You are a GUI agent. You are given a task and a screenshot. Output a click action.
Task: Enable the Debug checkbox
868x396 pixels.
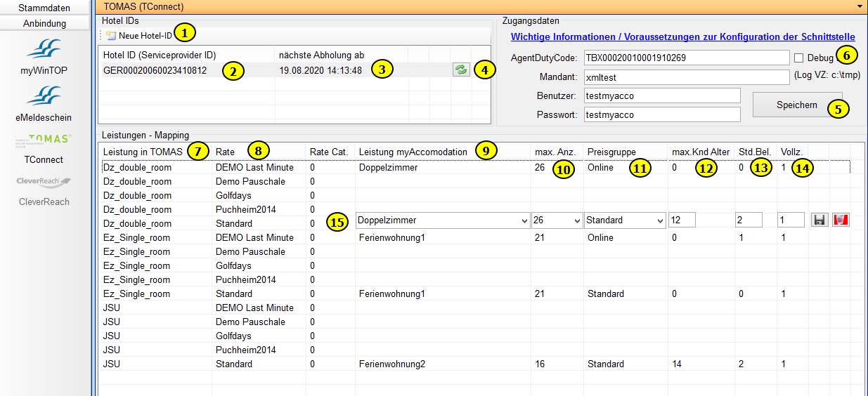coord(799,57)
